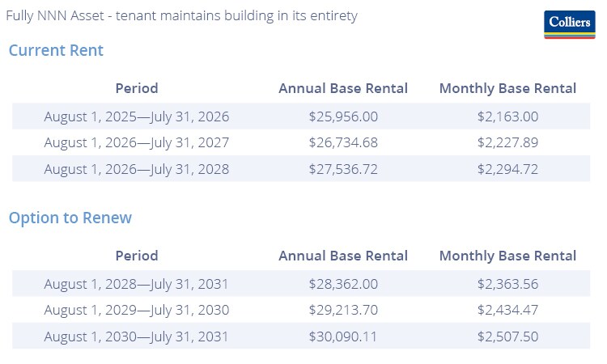Image resolution: width=607 pixels, height=364 pixels.
Task: Click Annual Base Rental header under Current Rent
Action: (343, 88)
